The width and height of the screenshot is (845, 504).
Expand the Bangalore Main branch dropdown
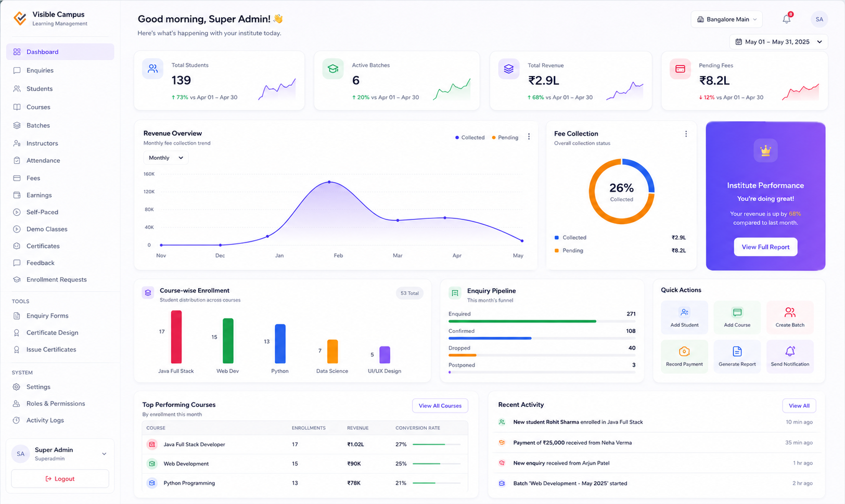click(x=727, y=19)
